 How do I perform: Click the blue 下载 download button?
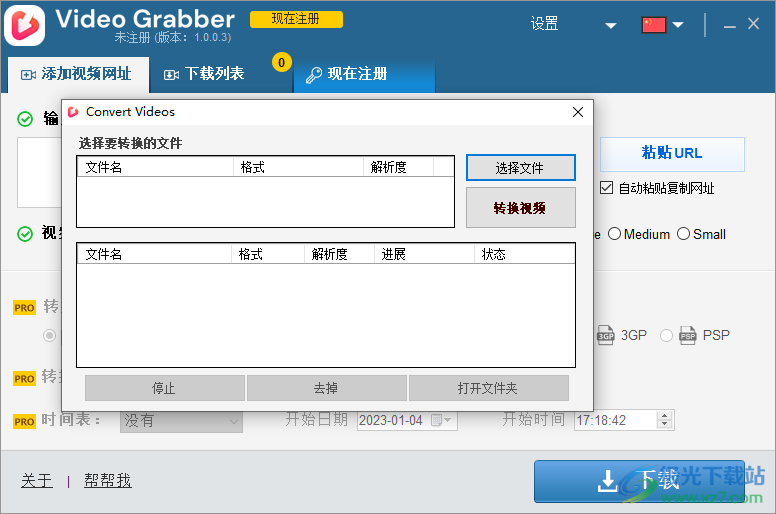click(639, 481)
